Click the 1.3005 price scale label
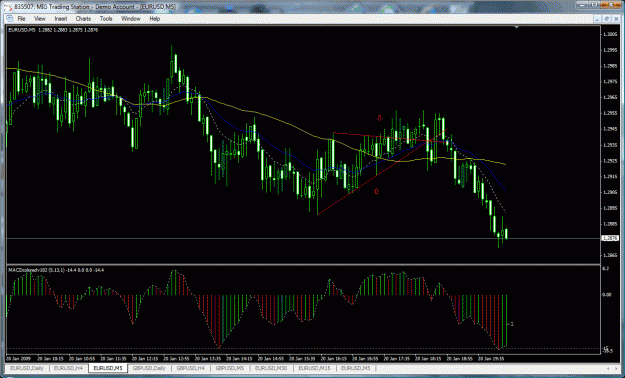 pos(610,35)
